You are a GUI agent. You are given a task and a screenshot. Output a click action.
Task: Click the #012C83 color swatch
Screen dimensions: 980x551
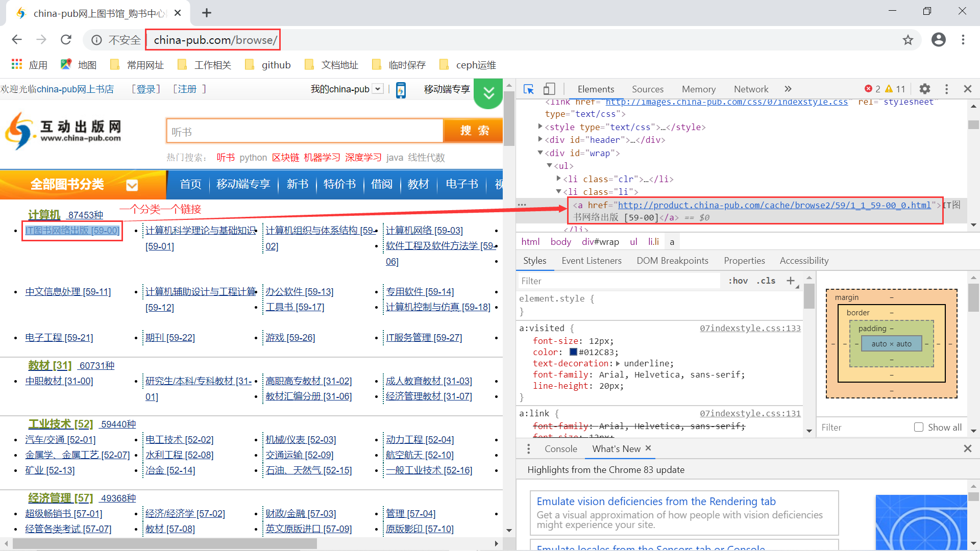tap(573, 352)
